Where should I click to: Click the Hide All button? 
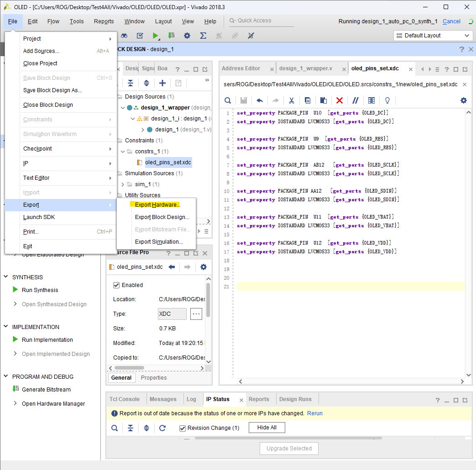pos(267,428)
